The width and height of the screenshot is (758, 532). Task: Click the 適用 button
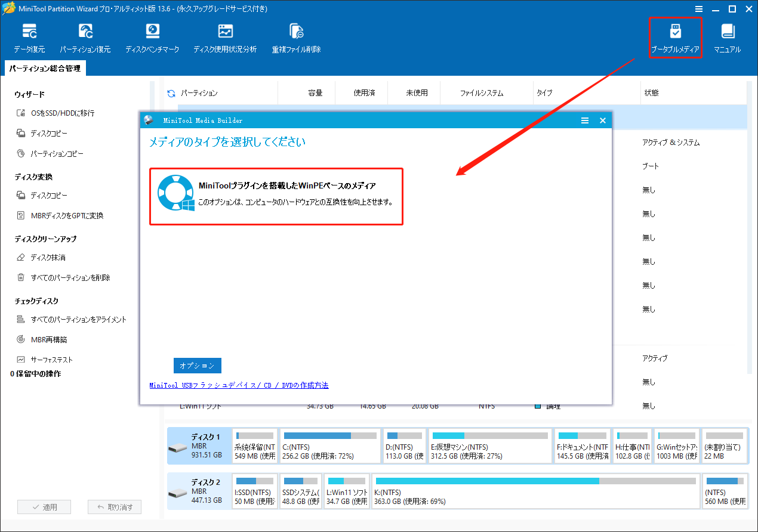point(44,507)
